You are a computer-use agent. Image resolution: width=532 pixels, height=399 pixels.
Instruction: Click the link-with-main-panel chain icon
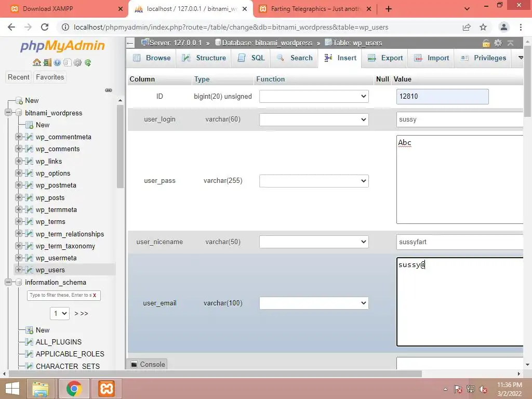point(109,90)
